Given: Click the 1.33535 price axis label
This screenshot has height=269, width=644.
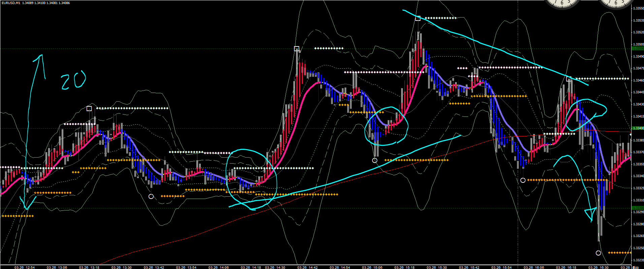Looking at the screenshot, I should coord(639,21).
